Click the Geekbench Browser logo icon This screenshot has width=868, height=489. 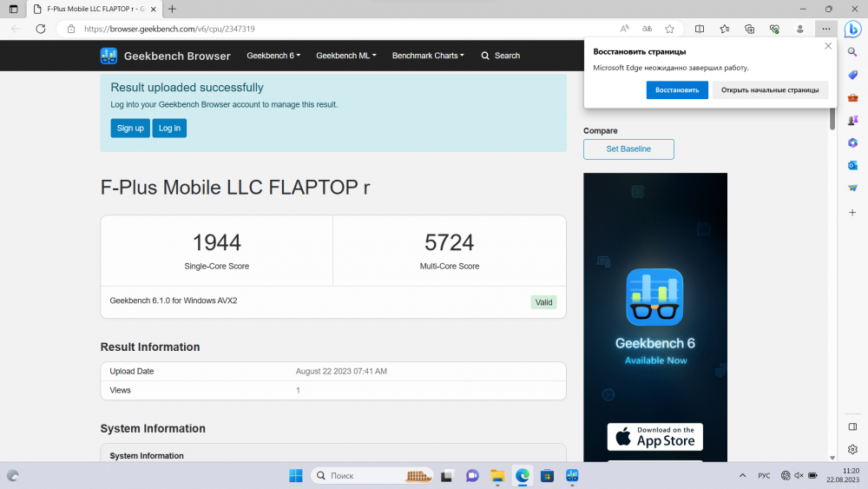[108, 56]
